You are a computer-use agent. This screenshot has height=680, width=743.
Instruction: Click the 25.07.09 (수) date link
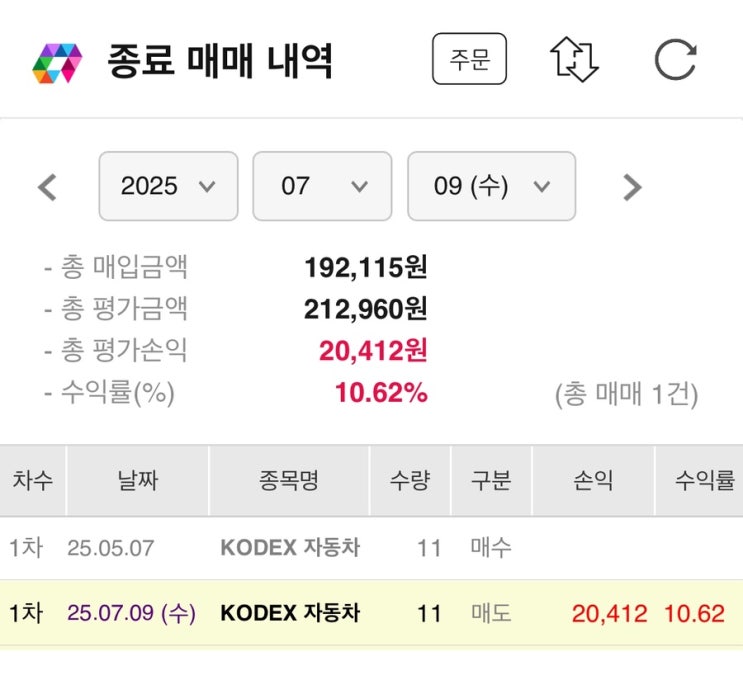click(131, 613)
